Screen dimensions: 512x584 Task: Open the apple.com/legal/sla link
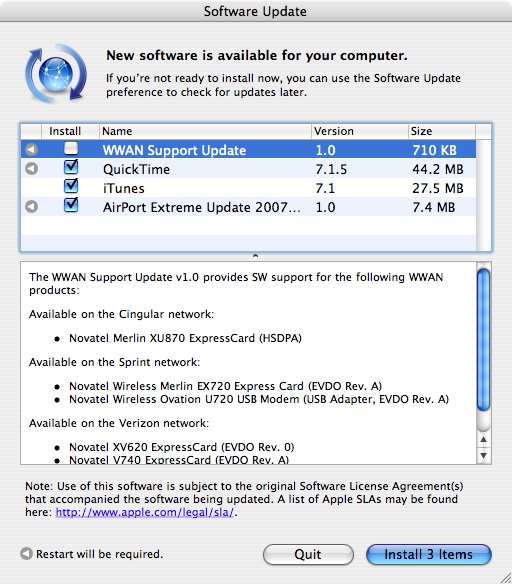144,512
